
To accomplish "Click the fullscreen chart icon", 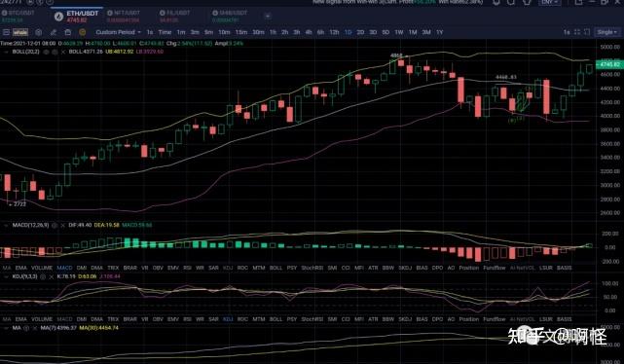I will click(x=587, y=32).
